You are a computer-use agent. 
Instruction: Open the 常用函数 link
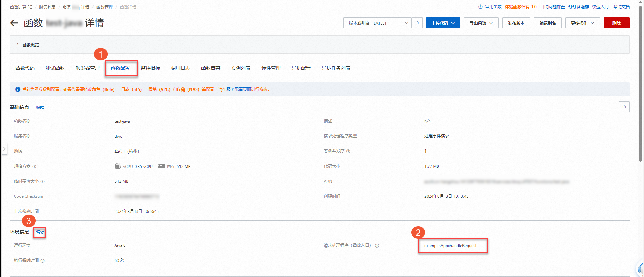(x=493, y=7)
